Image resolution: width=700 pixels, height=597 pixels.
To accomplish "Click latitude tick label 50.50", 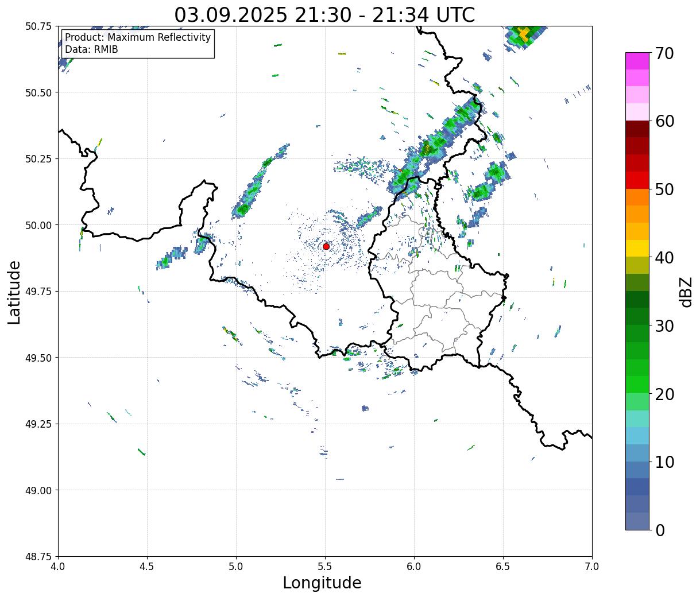I will [x=39, y=92].
